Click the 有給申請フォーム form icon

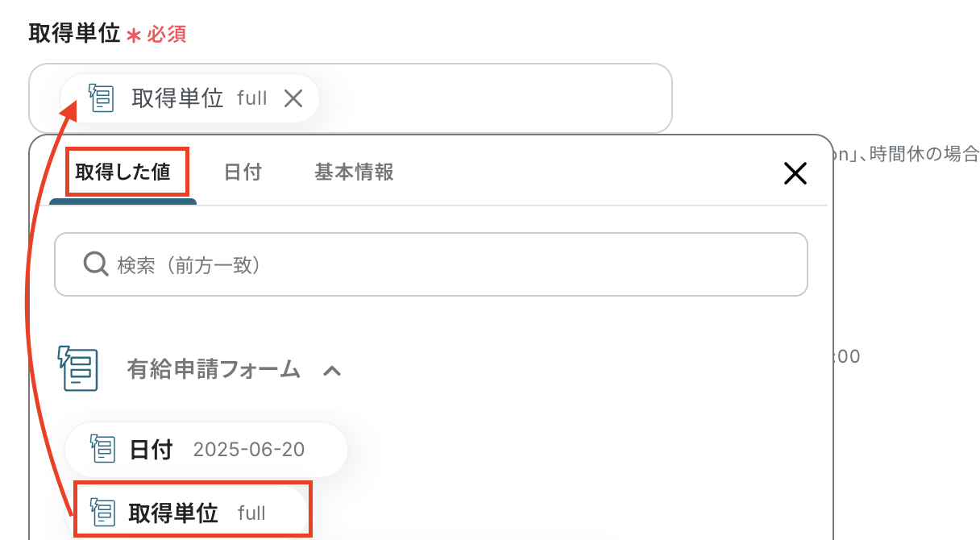(x=78, y=369)
